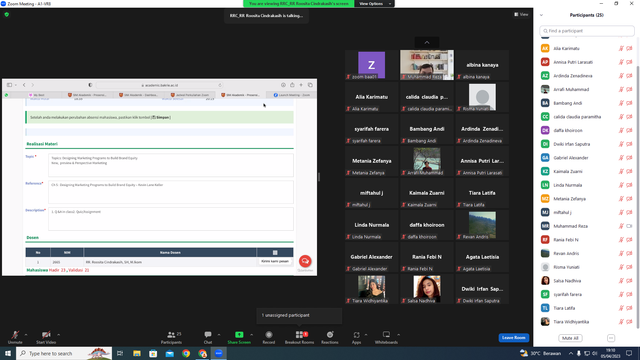Select Salsa Nadhiva video thumbnail
Image resolution: width=640 pixels, height=360 pixels.
[x=427, y=289]
